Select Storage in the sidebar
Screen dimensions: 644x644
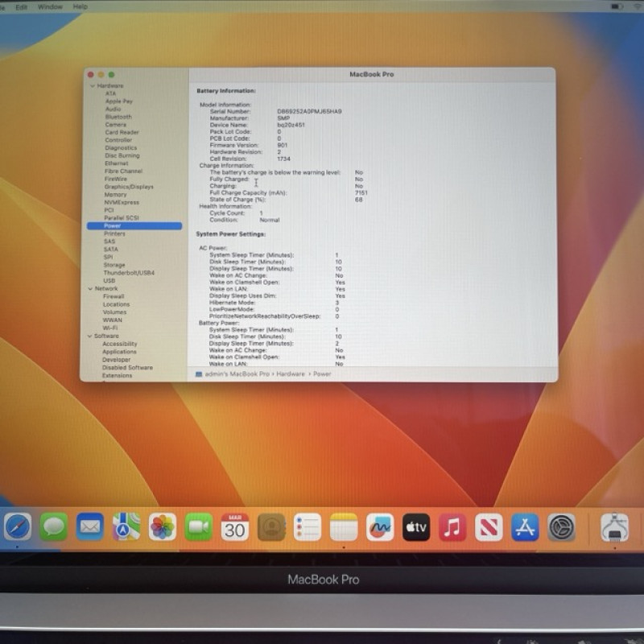click(x=114, y=266)
